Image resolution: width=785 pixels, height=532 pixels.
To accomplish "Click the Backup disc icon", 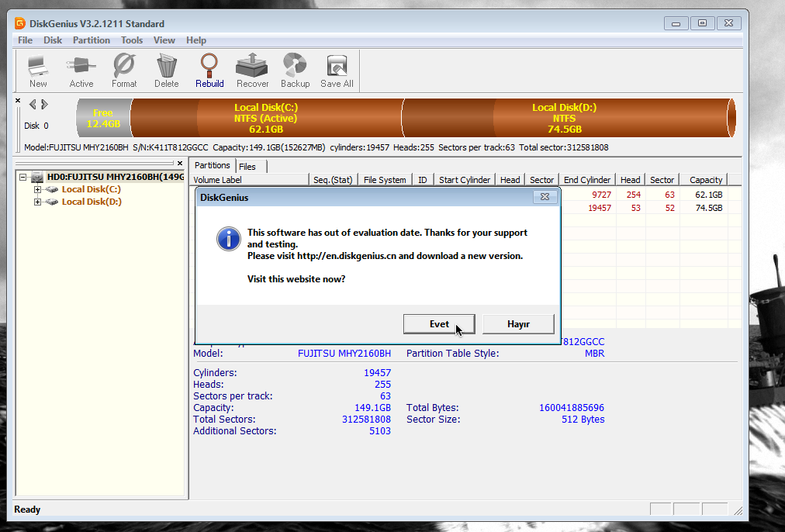I will [295, 66].
